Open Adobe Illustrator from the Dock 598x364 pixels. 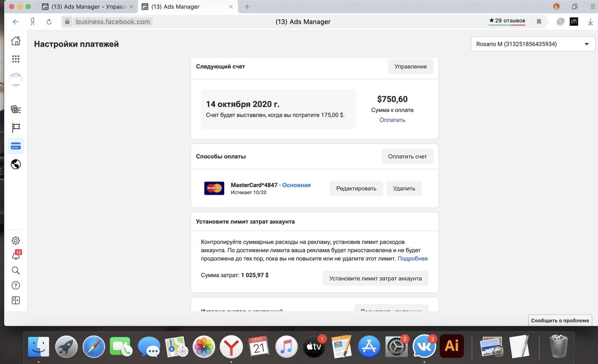pyautogui.click(x=452, y=346)
